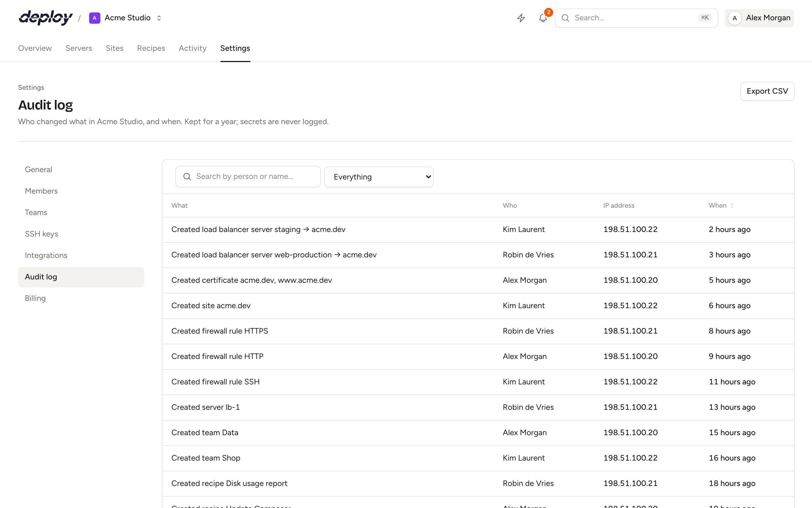Switch to the Activity tab
This screenshot has height=508, width=812.
tap(193, 48)
